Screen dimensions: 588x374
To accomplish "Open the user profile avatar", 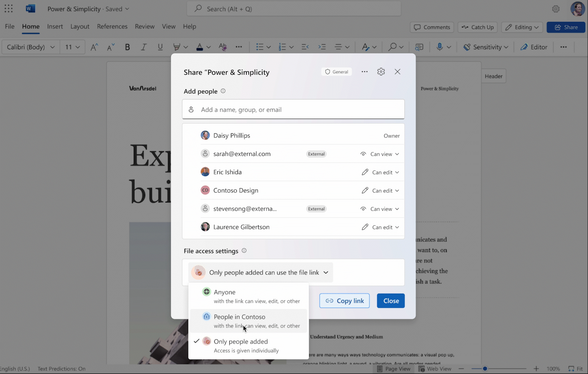I will coord(577,9).
